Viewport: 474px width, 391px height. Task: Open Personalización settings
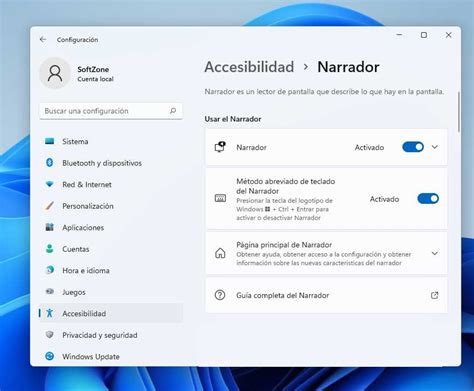[111, 206]
